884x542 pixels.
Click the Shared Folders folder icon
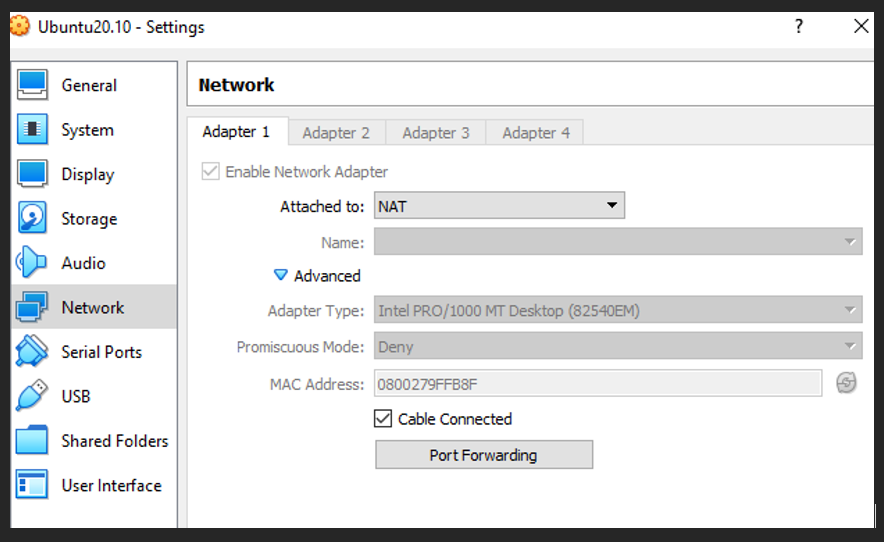[x=32, y=440]
